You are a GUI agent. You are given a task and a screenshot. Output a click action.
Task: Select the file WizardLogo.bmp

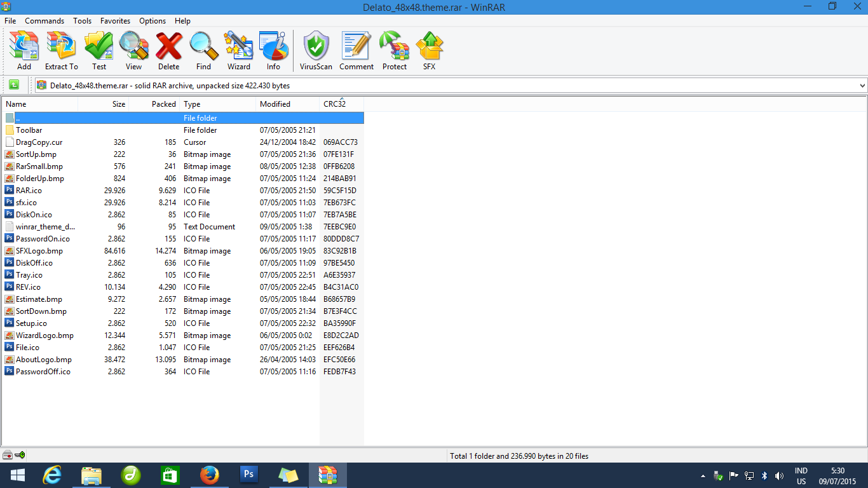tap(184, 335)
